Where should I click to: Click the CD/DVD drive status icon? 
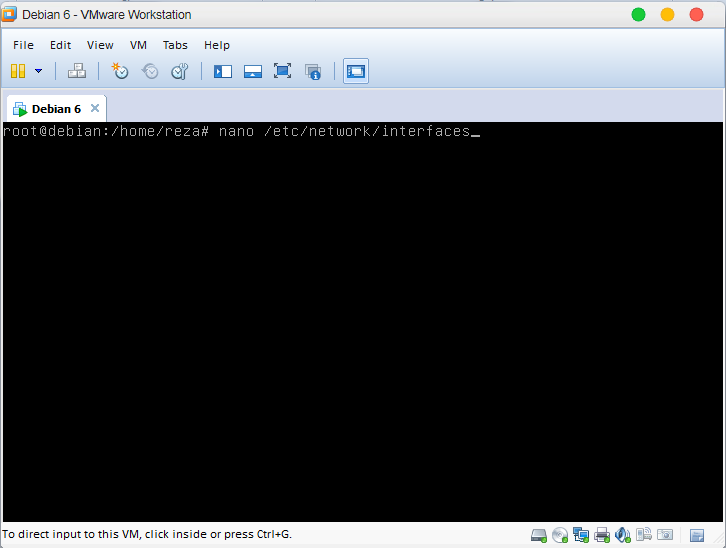pos(560,535)
